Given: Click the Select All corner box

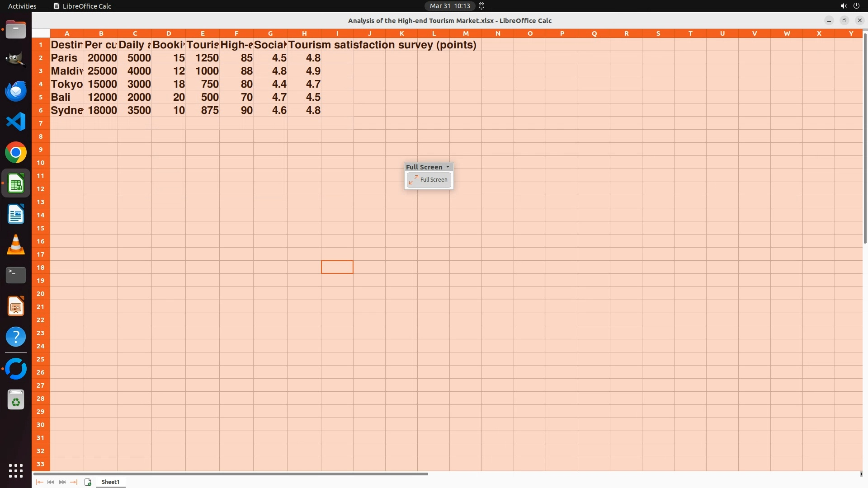Looking at the screenshot, I should [x=41, y=33].
